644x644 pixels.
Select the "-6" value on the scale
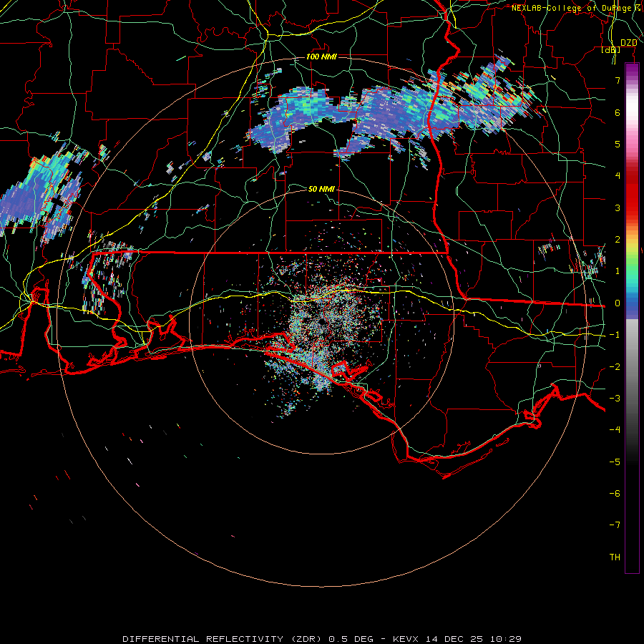615,494
